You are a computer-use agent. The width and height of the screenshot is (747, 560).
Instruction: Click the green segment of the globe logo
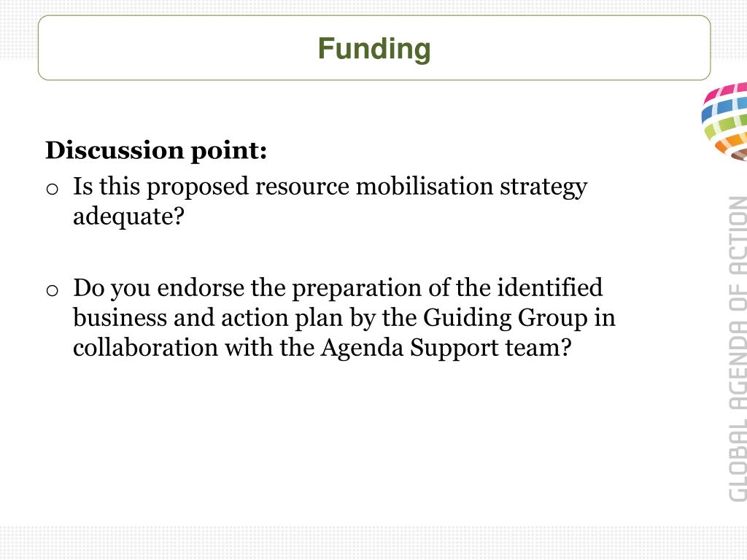point(725,125)
